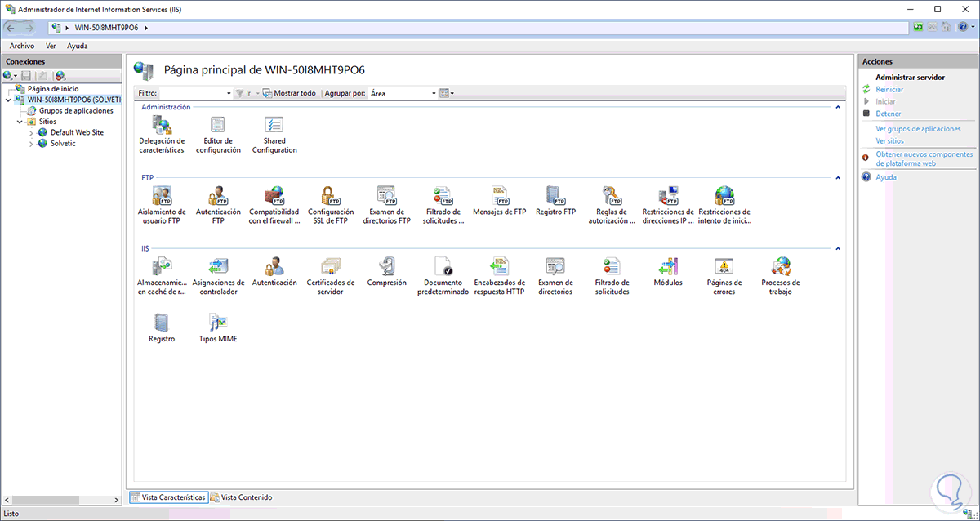Open the Módulos feature

pos(669,271)
